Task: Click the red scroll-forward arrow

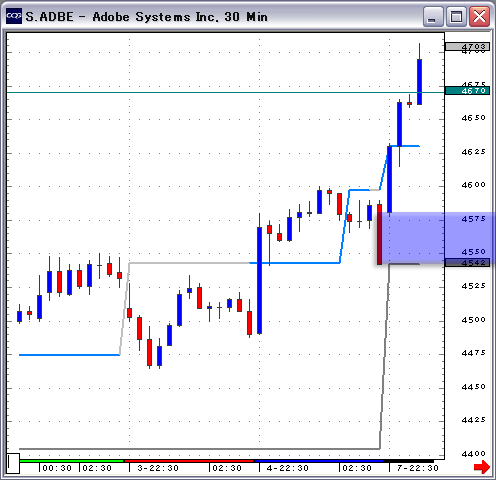Action: tap(482, 467)
